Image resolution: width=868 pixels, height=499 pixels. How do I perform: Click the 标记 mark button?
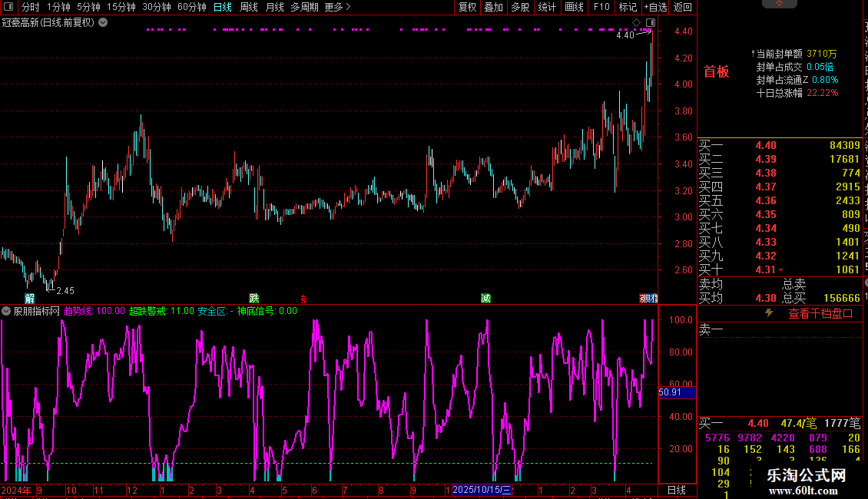[628, 7]
